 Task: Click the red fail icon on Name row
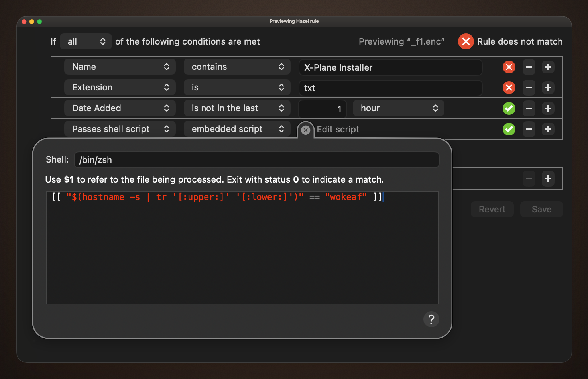509,67
